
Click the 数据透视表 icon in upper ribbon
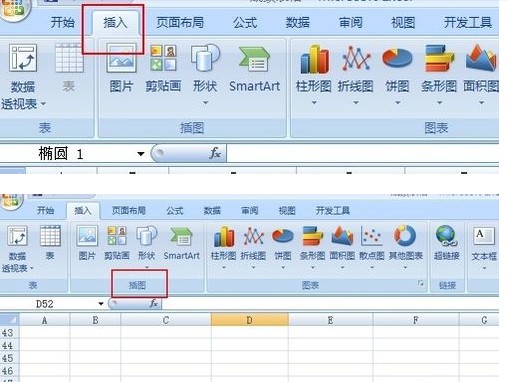pos(23,58)
